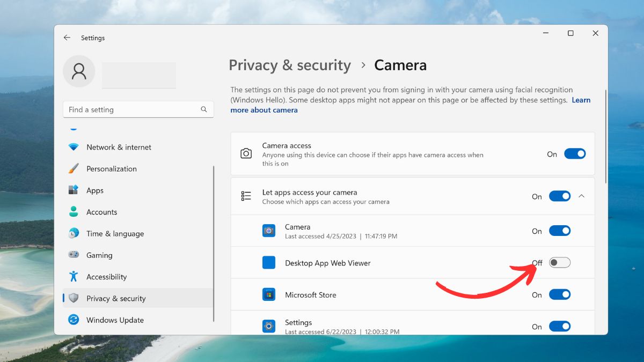The image size is (644, 362).
Task: Click the Privacy & security shield icon
Action: click(74, 298)
